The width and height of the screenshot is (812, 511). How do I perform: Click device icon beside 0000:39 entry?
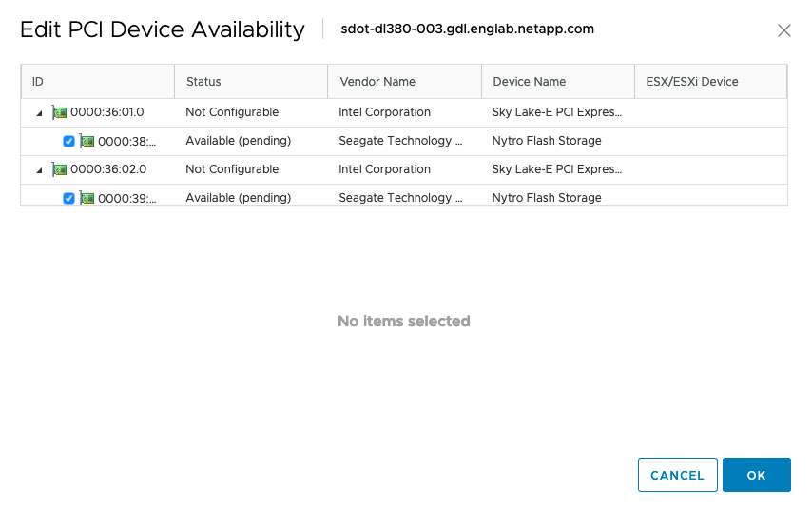tap(87, 198)
